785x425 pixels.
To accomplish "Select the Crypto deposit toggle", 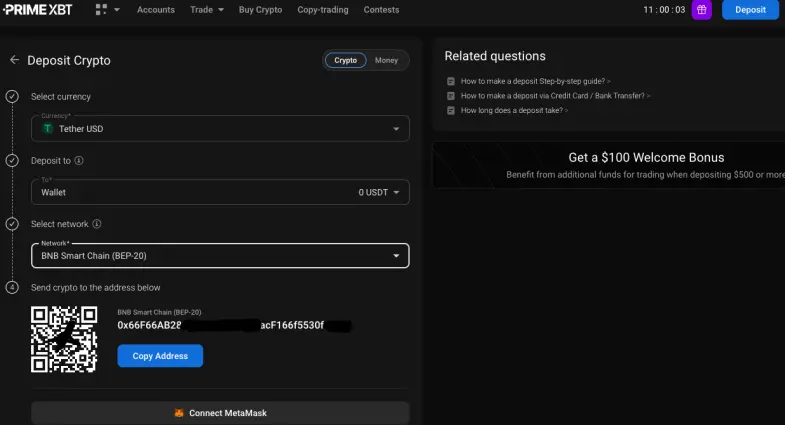I will coord(345,60).
